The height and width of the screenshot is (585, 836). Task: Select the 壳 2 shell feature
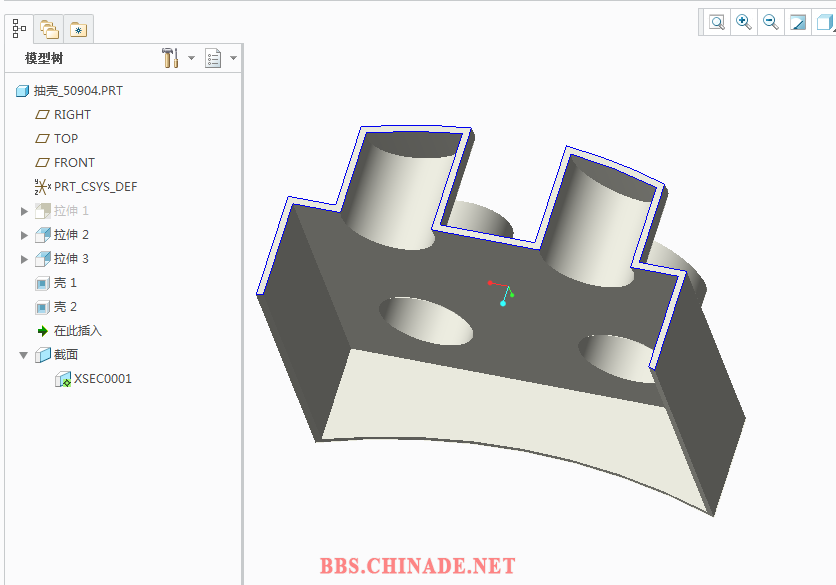tap(65, 307)
